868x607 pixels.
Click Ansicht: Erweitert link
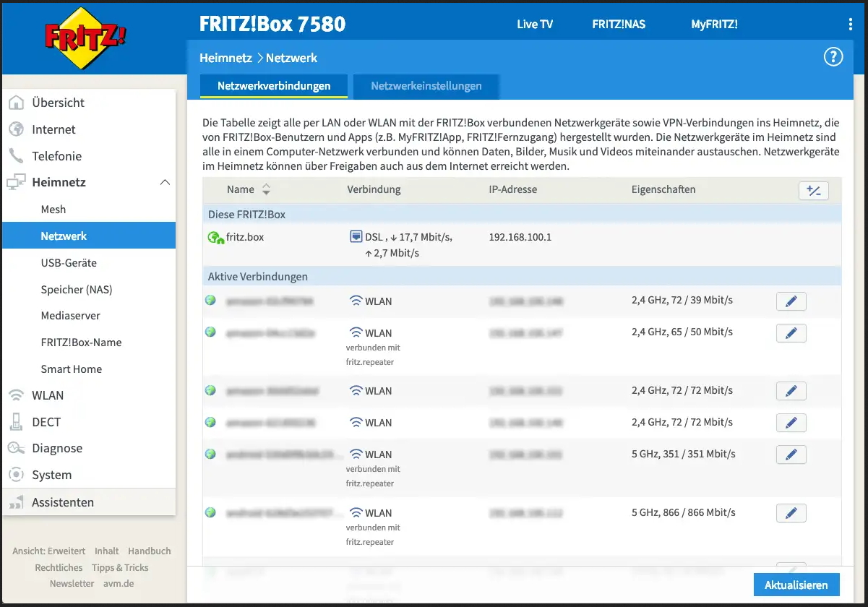click(x=48, y=551)
